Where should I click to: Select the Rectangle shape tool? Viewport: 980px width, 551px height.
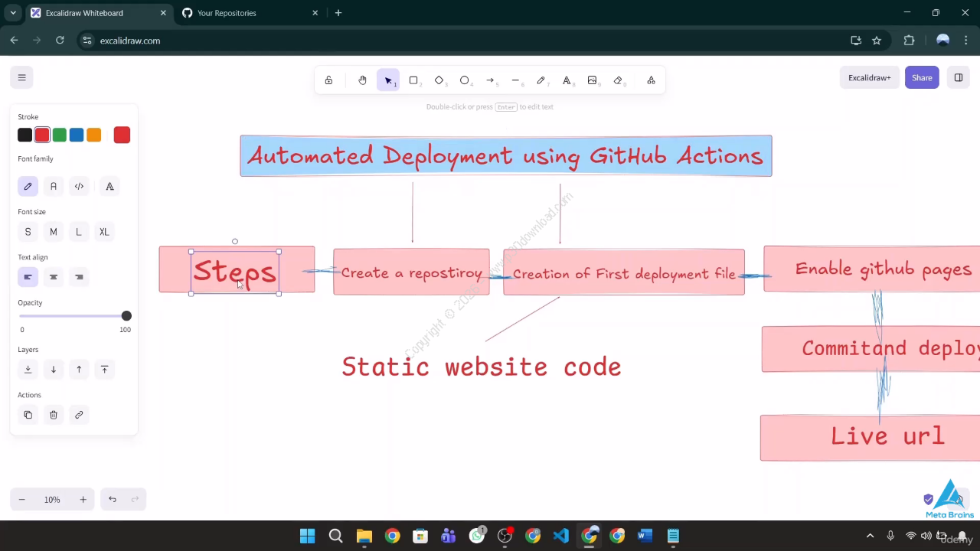click(x=413, y=80)
